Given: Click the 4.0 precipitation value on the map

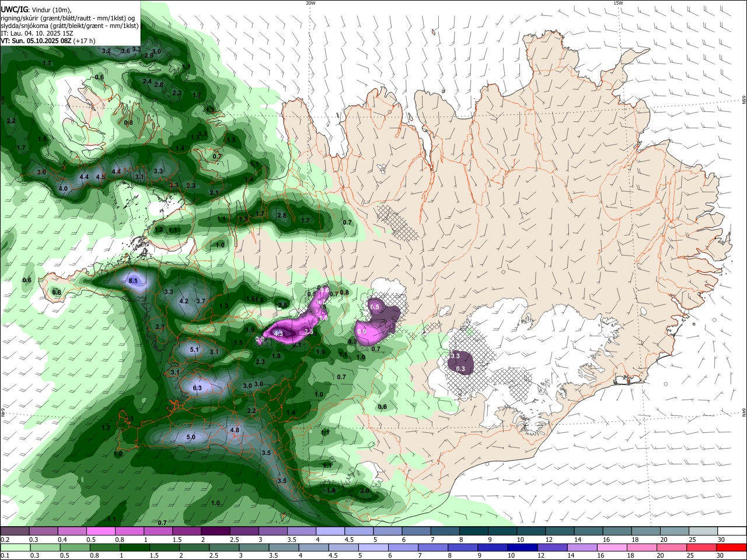Looking at the screenshot, I should [x=64, y=188].
